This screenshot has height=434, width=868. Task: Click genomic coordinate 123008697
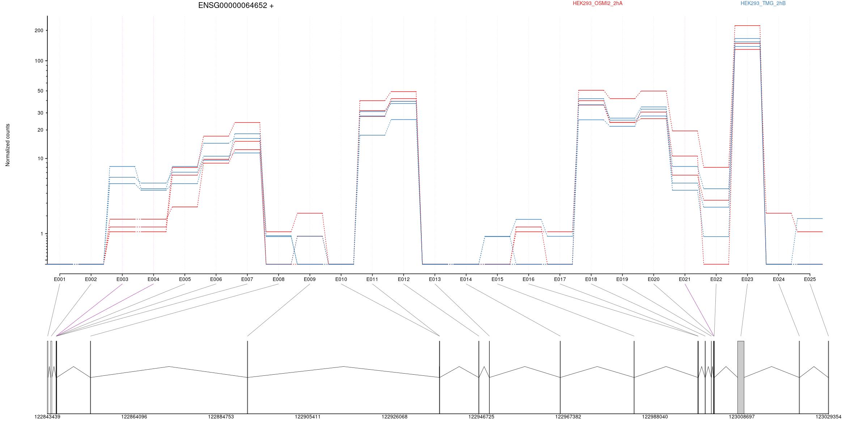(x=742, y=417)
